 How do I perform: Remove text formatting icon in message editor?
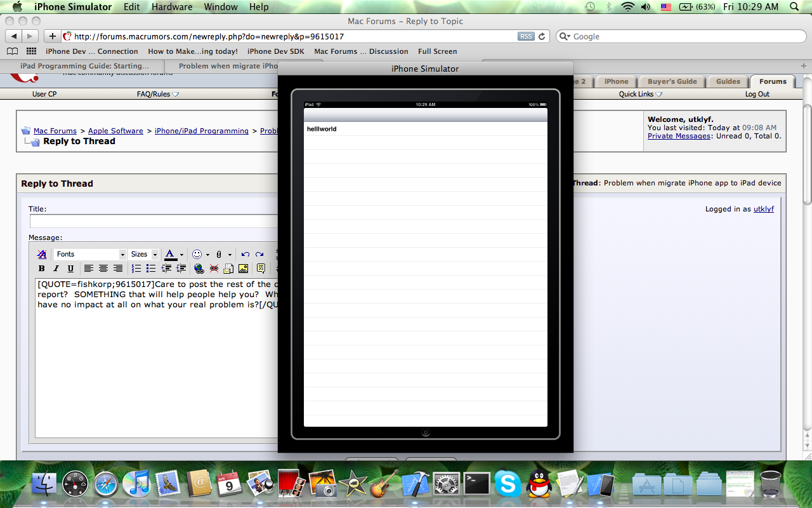click(x=42, y=254)
